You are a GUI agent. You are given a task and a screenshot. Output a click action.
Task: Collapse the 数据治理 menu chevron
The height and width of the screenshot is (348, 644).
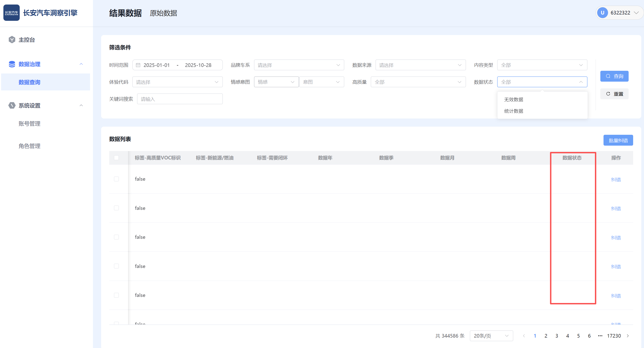coord(81,64)
